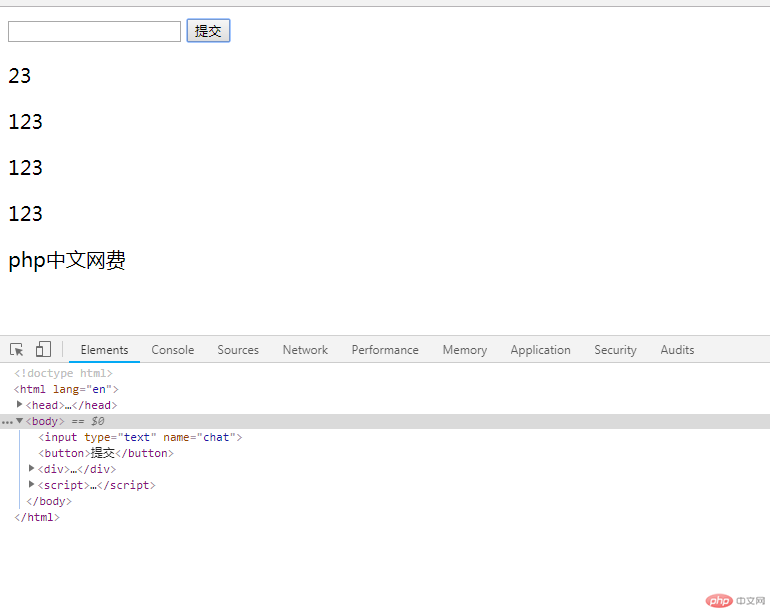770x611 pixels.
Task: Toggle the device toolbar icon
Action: pos(43,349)
